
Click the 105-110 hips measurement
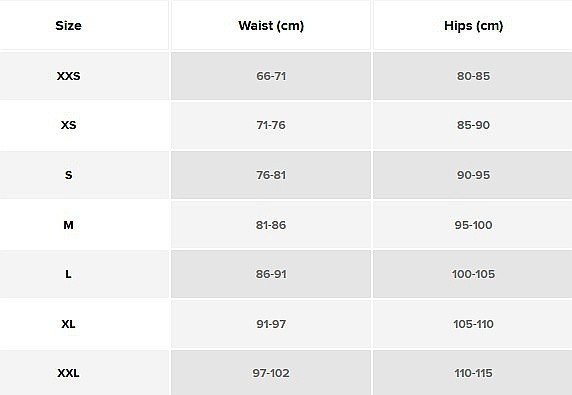[474, 324]
